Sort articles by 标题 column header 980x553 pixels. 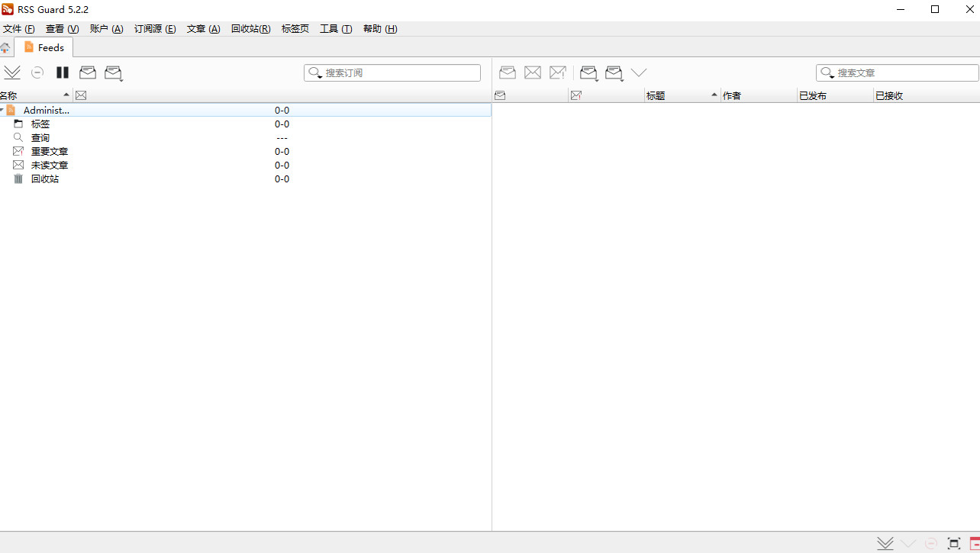coord(682,95)
